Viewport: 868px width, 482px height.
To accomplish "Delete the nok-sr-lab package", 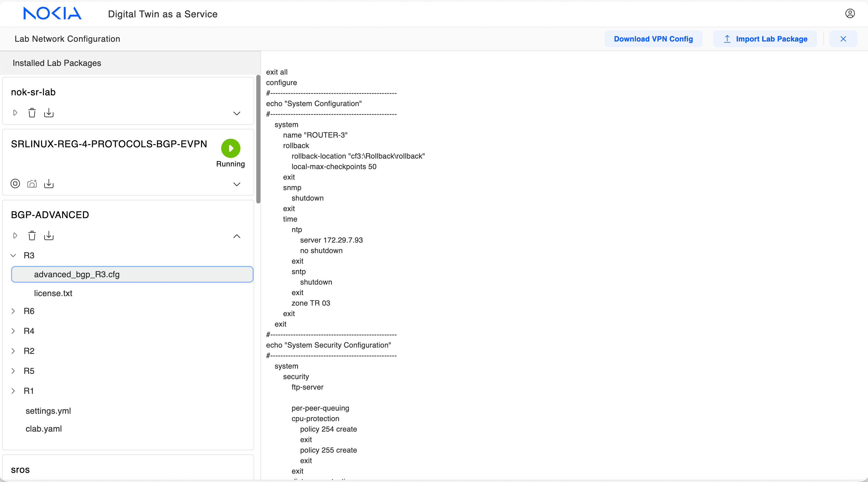I will coord(32,113).
